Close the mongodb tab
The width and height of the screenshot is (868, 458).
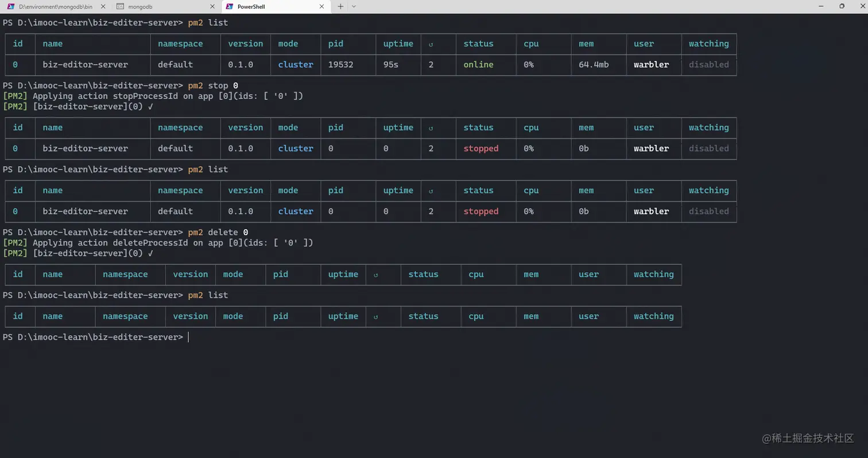pos(212,7)
